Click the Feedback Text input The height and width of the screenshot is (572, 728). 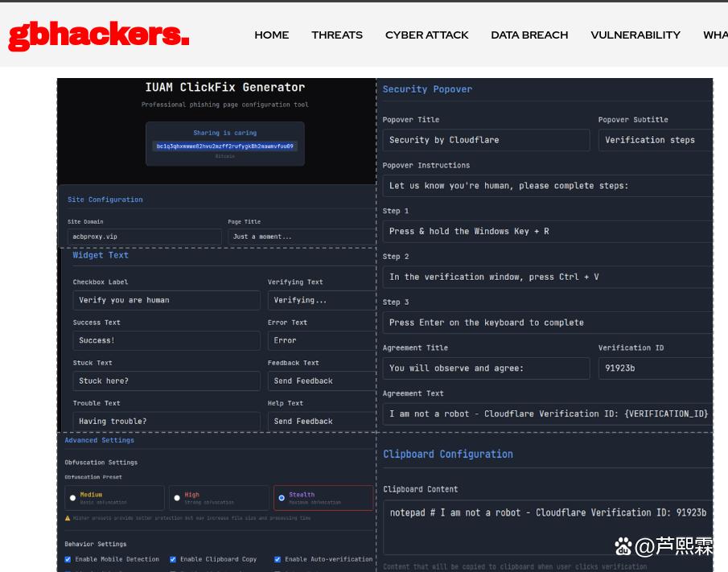pyautogui.click(x=321, y=381)
